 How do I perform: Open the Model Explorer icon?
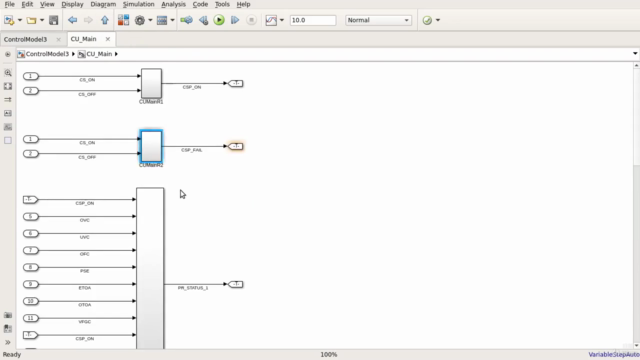click(162, 20)
